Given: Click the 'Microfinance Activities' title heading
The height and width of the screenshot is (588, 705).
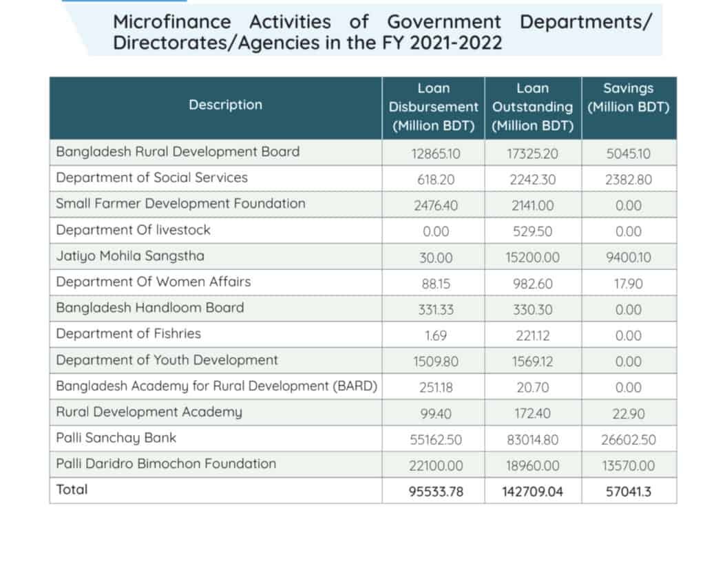Looking at the screenshot, I should 381,32.
